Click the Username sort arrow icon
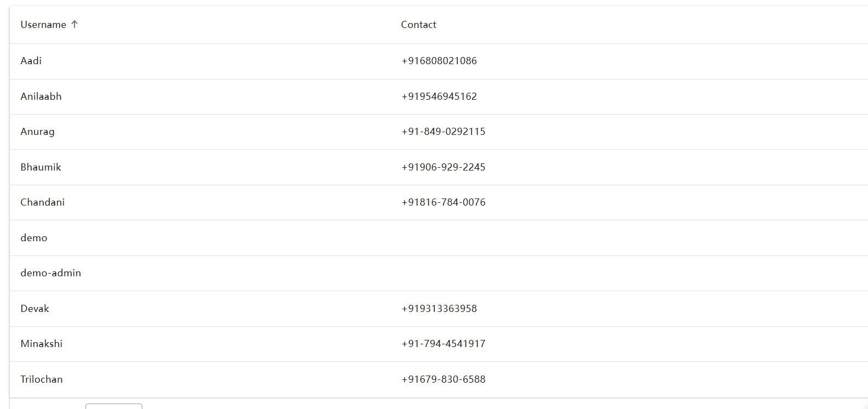This screenshot has height=409, width=868. tap(74, 24)
